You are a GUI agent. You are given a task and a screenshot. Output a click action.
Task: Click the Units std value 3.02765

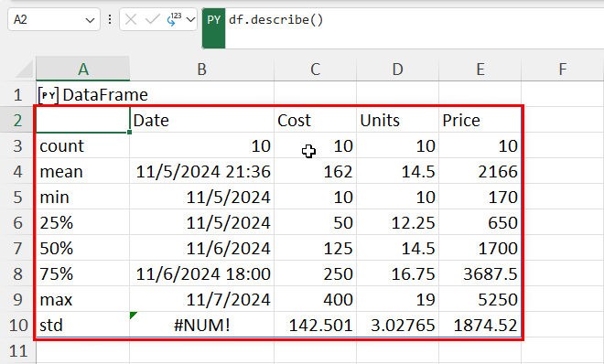click(397, 326)
